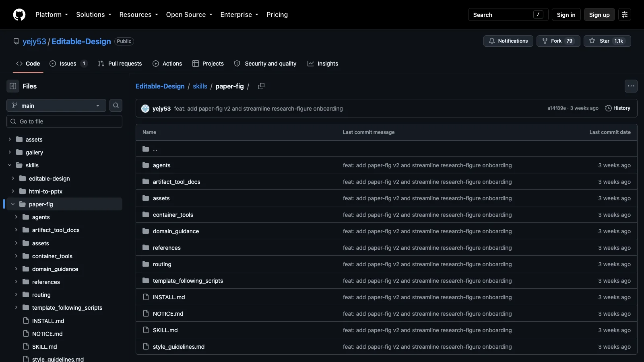Open the main branch dropdown
644x362 pixels.
pos(56,105)
